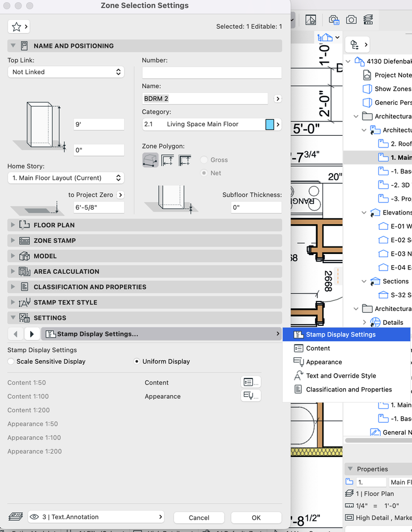Click the to Project Zero arrow button
412x532 pixels.
pos(120,195)
